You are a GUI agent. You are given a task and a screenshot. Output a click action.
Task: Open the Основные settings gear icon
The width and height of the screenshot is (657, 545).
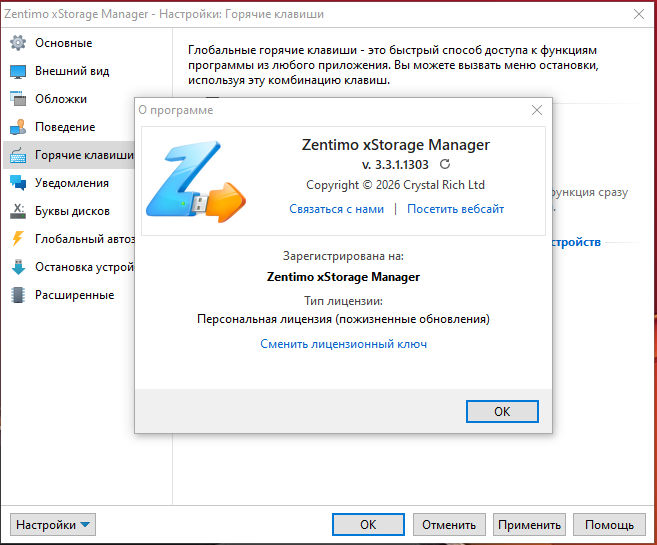pos(18,43)
